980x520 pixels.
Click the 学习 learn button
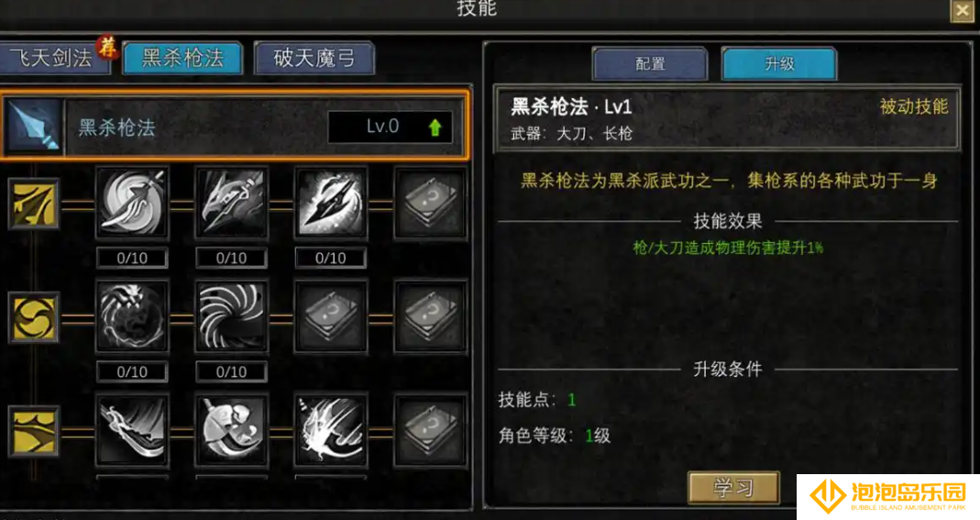click(x=733, y=488)
